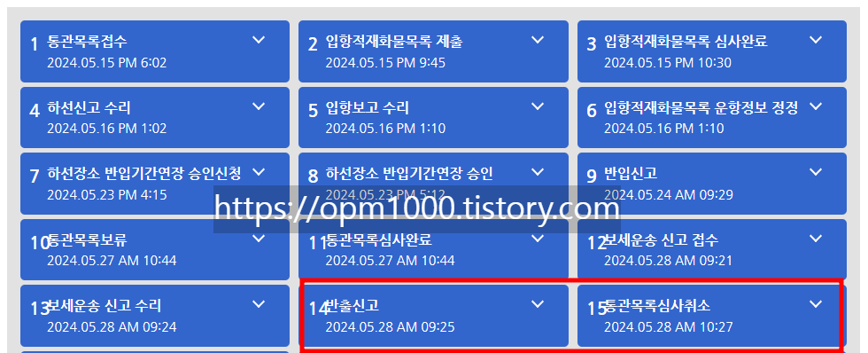Click timestamp 2024.05.28 AM 09:25
The width and height of the screenshot is (868, 353).
pos(391,327)
